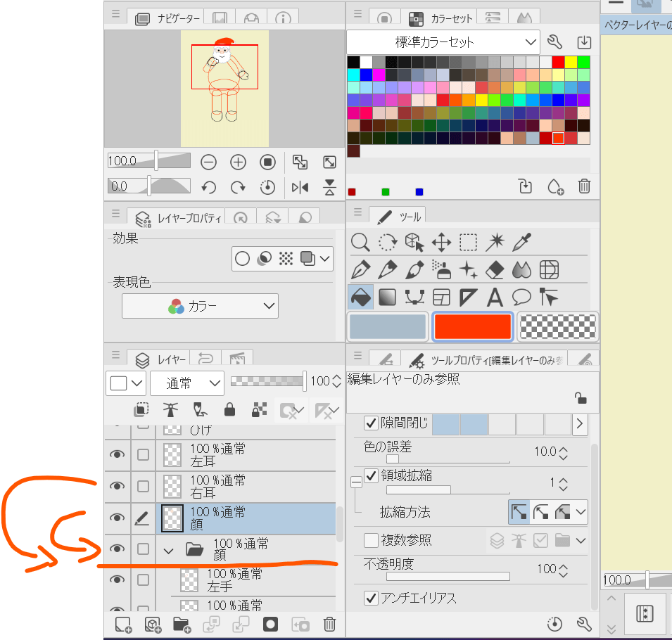This screenshot has width=672, height=640.
Task: Select the Zoom magnifier tool
Action: (360, 243)
